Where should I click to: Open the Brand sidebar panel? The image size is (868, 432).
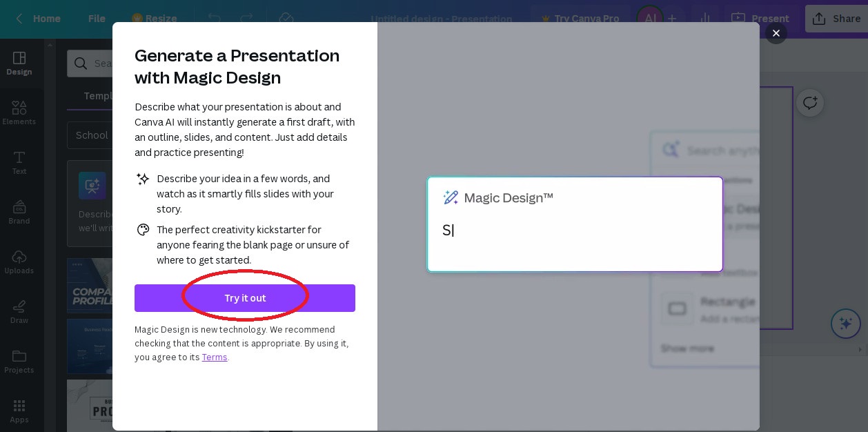(19, 212)
